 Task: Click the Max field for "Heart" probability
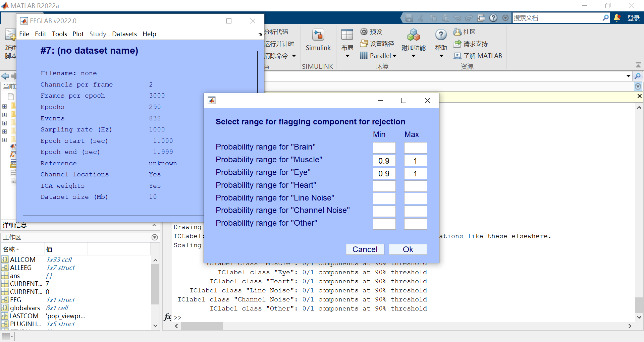pos(416,186)
